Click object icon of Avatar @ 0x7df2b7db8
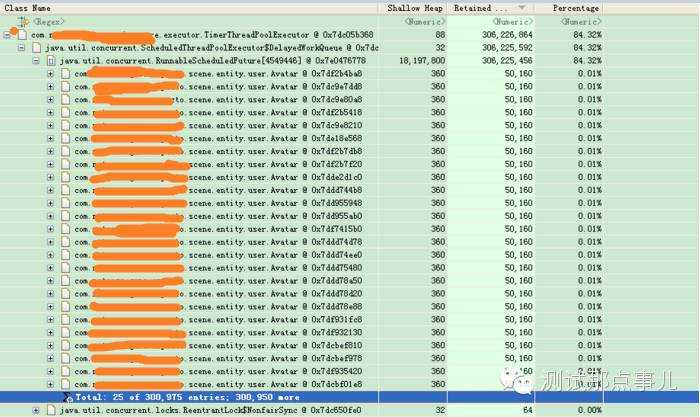Viewport: 700px width, 417px height. (x=66, y=151)
